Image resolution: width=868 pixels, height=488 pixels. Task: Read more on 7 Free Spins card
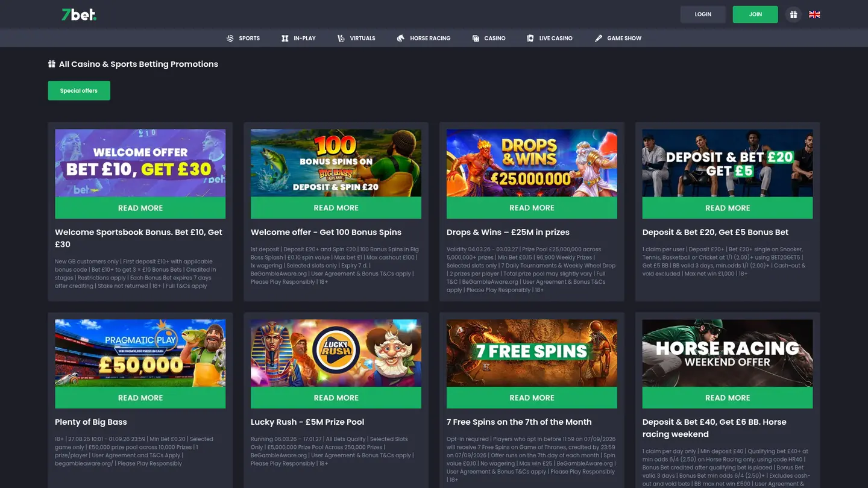[532, 398]
